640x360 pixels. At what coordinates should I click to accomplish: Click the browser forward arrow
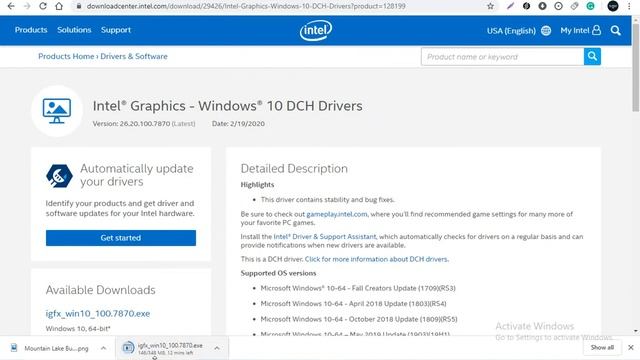pyautogui.click(x=27, y=6)
